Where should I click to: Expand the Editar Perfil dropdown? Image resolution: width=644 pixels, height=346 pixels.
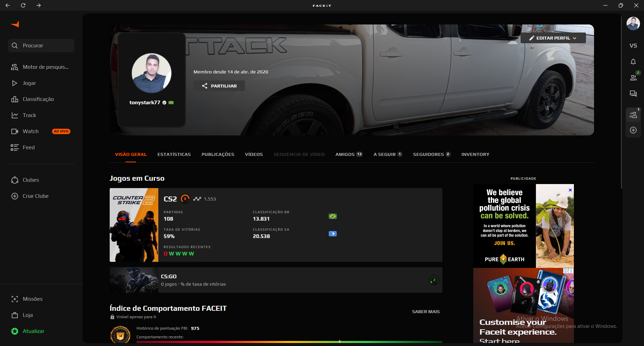[x=553, y=38]
